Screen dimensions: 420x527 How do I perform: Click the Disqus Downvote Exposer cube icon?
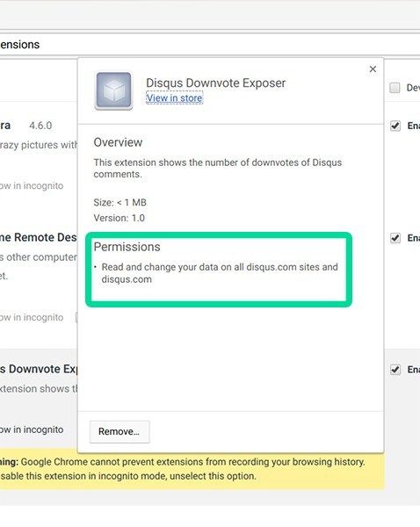click(x=113, y=90)
